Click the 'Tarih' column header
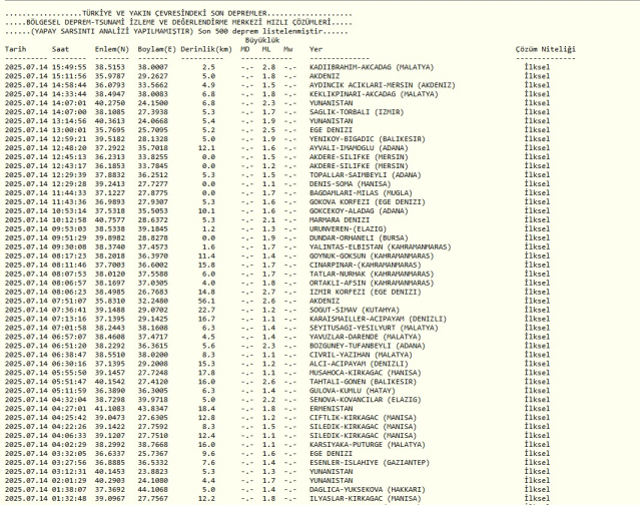The width and height of the screenshot is (640, 505). [x=15, y=48]
